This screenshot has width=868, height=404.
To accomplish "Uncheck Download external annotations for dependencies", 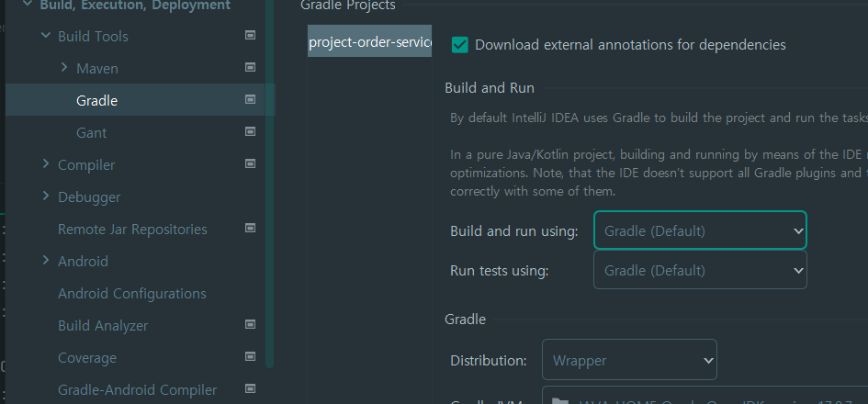I will (460, 45).
